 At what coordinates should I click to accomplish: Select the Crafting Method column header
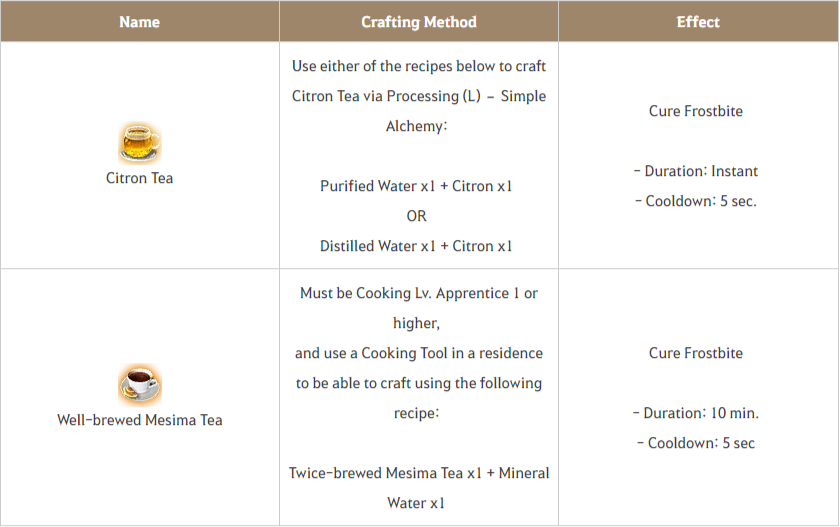point(418,22)
